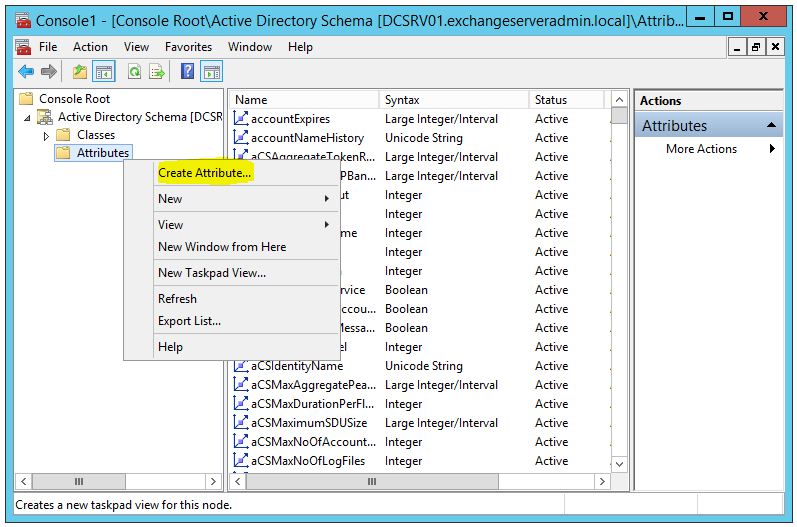The width and height of the screenshot is (797, 527).
Task: Open the Action menu
Action: pyautogui.click(x=90, y=47)
